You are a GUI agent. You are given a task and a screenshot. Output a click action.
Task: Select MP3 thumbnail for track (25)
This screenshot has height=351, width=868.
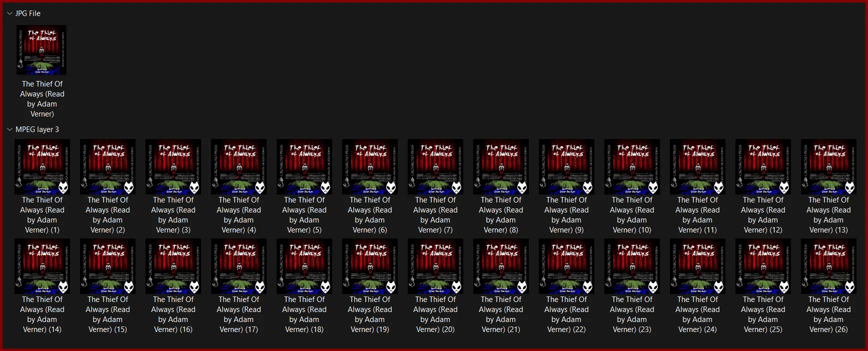point(763,266)
